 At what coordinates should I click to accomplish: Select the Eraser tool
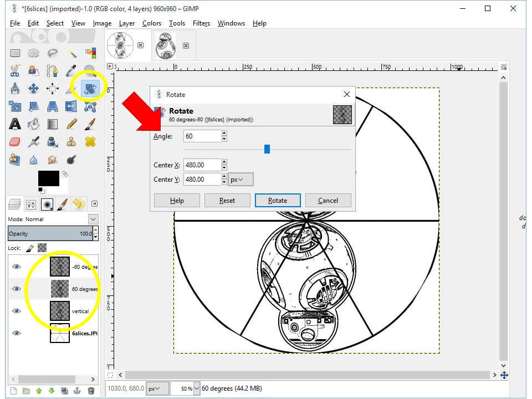pos(15,142)
